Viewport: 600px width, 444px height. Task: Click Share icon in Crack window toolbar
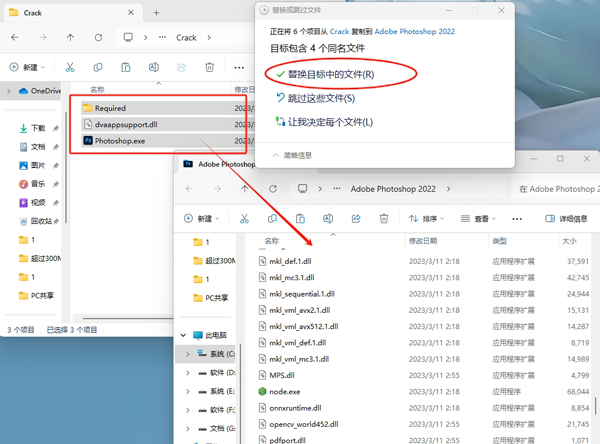tap(181, 67)
